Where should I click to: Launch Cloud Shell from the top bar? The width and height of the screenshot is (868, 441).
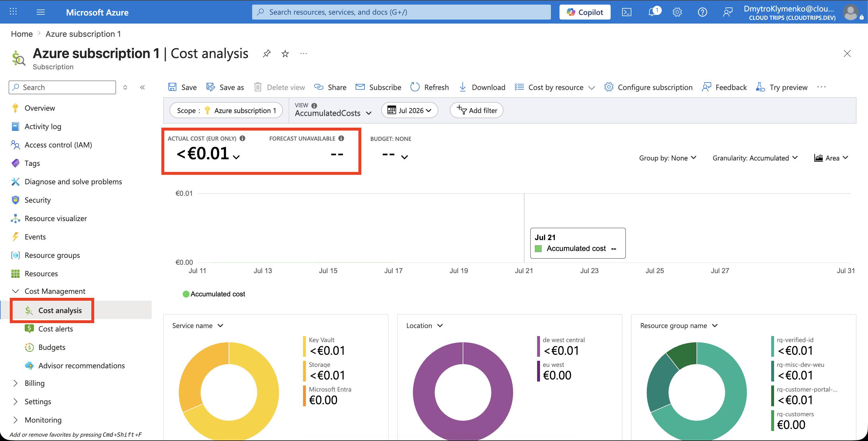pos(627,12)
